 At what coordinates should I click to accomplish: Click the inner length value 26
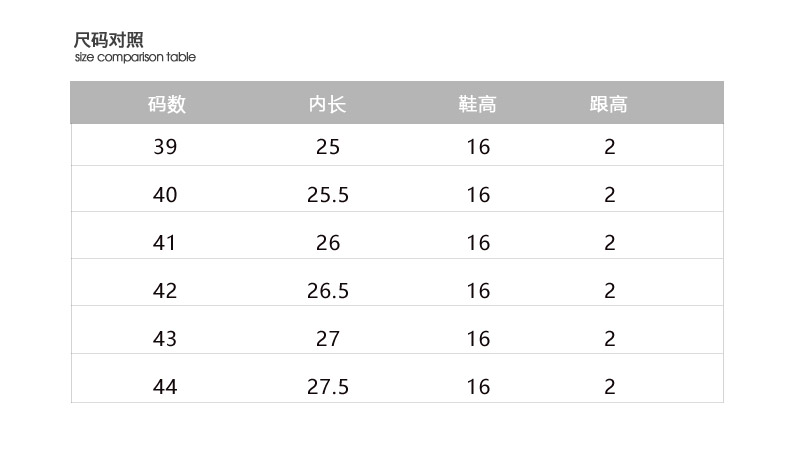tap(328, 243)
